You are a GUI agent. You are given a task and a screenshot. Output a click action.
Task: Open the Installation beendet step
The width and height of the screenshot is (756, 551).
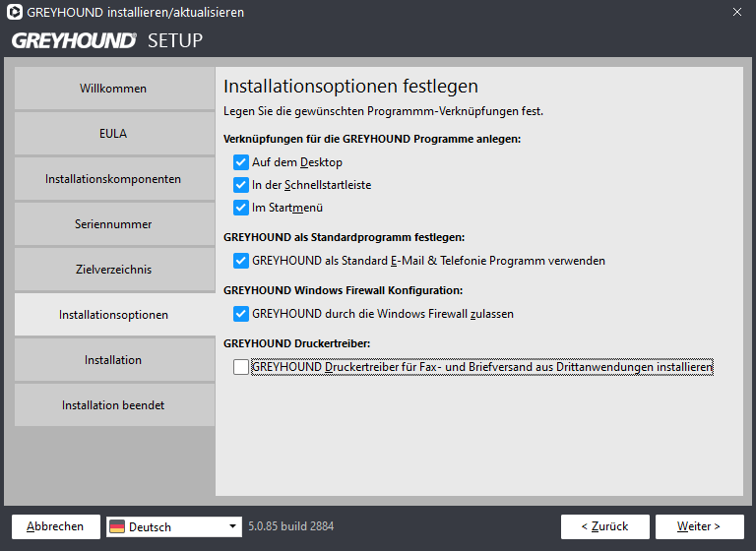115,405
